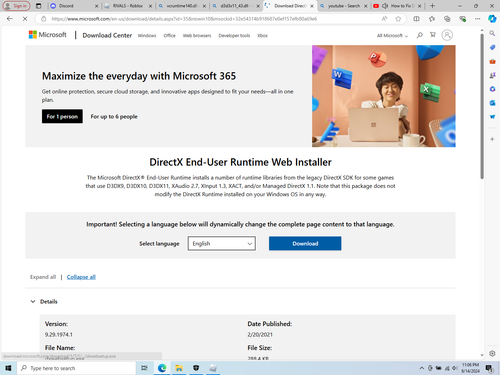
Task: Click the Microsoft logo
Action: tap(48, 35)
